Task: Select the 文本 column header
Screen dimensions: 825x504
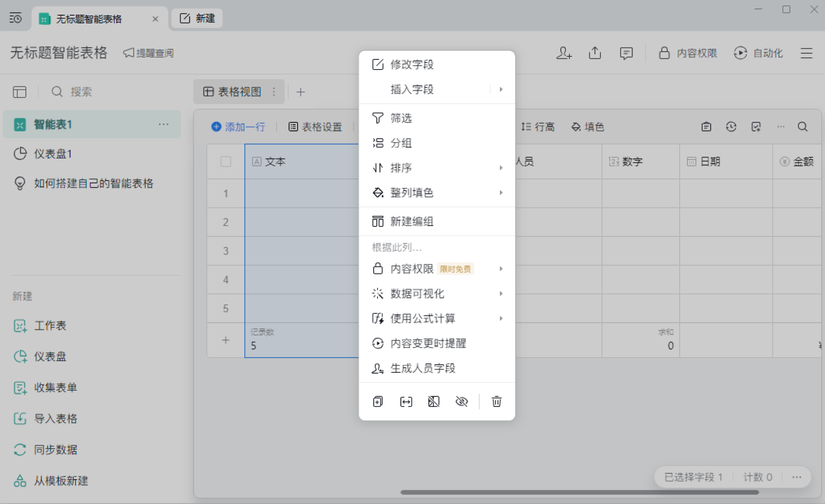Action: tap(302, 162)
